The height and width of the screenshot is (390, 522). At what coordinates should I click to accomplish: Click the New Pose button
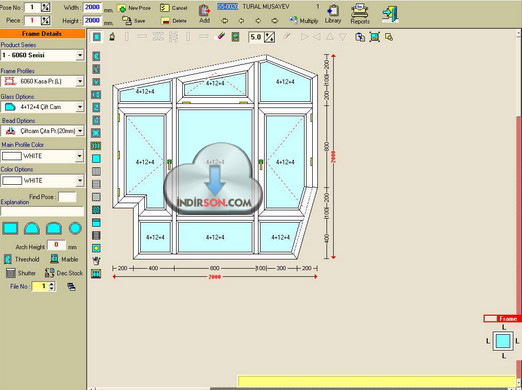tap(134, 8)
